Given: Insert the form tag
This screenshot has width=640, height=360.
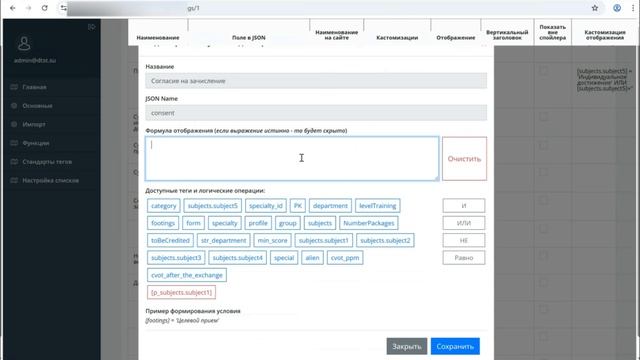Looking at the screenshot, I should pyautogui.click(x=193, y=223).
